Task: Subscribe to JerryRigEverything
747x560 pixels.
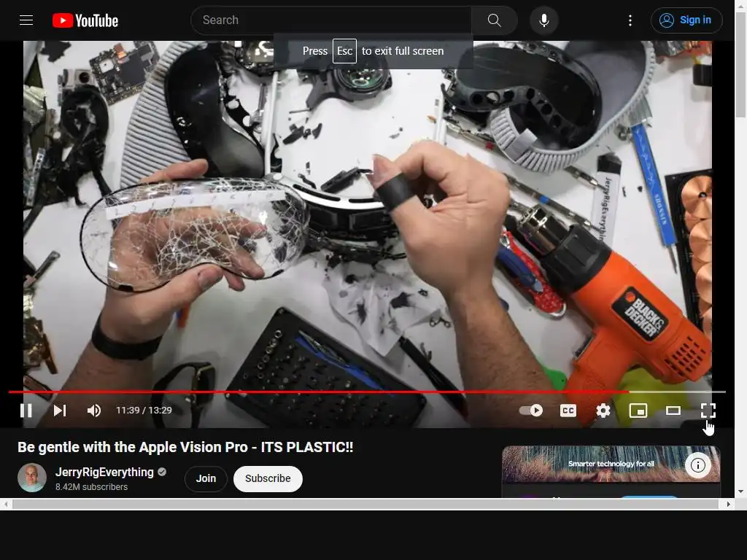Action: coord(268,478)
